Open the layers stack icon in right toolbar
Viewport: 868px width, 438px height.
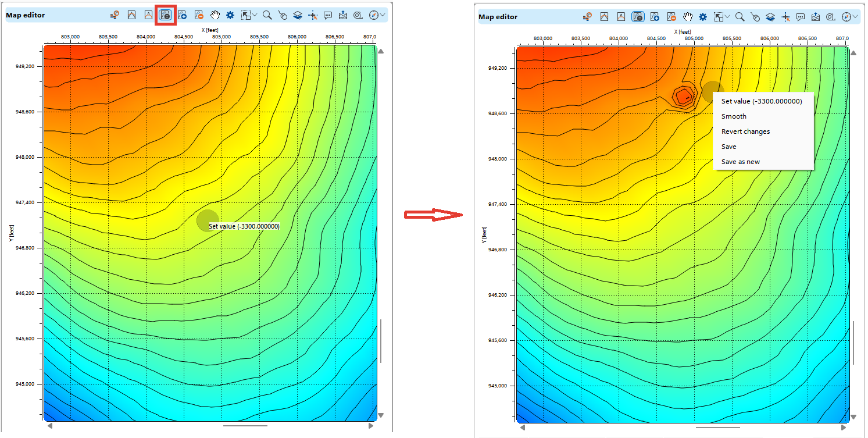click(x=770, y=17)
